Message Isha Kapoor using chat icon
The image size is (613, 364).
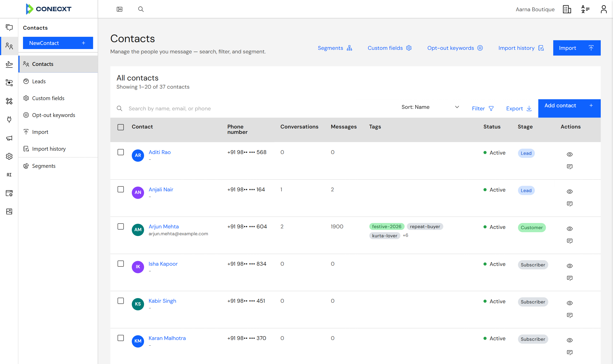[x=570, y=278]
